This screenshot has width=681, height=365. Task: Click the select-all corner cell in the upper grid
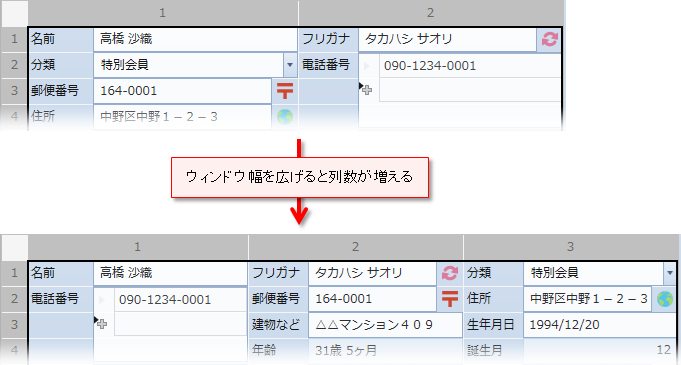pyautogui.click(x=14, y=13)
